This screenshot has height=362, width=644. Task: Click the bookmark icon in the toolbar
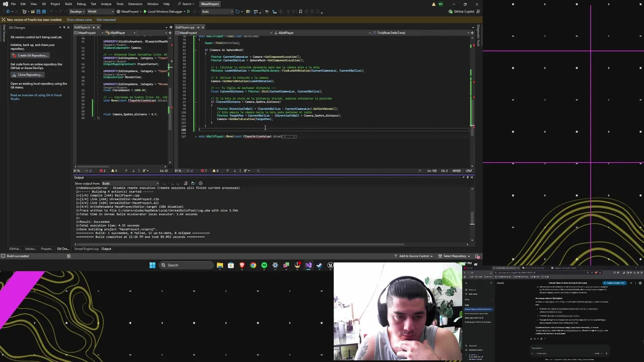300,12
